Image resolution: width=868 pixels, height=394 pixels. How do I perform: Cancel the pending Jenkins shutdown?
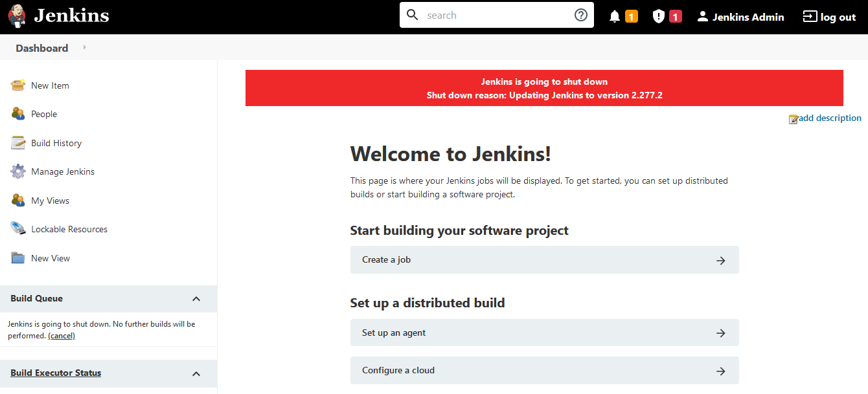point(62,336)
